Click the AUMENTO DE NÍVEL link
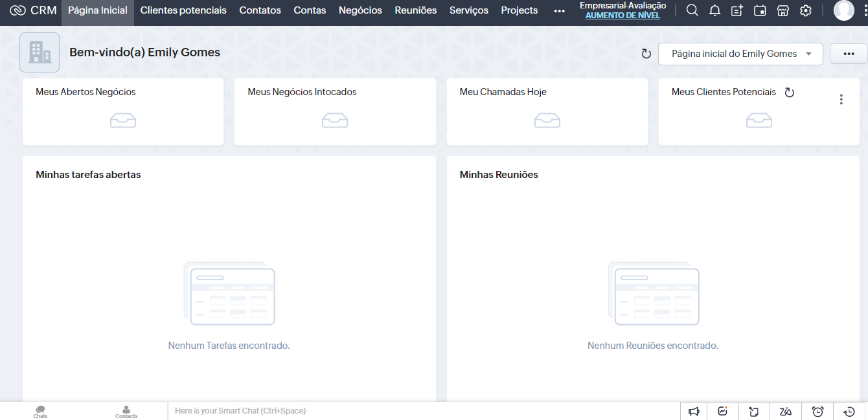 click(622, 16)
